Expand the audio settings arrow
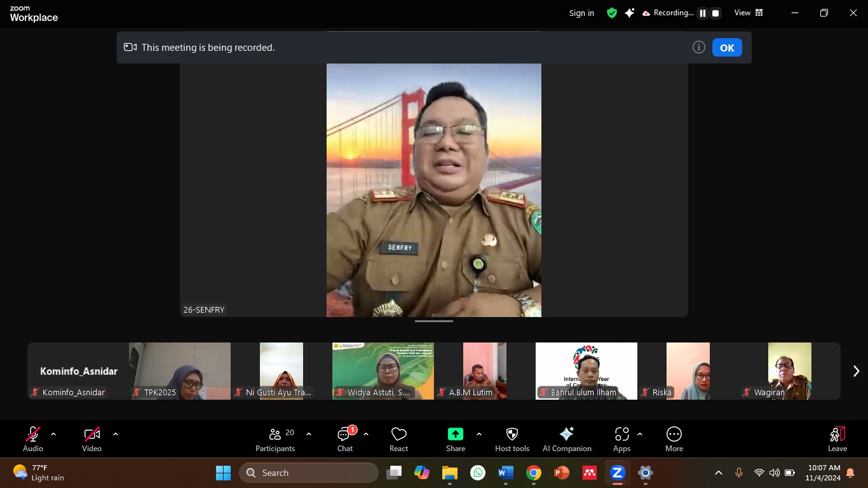Image resolution: width=868 pixels, height=488 pixels. pyautogui.click(x=53, y=434)
